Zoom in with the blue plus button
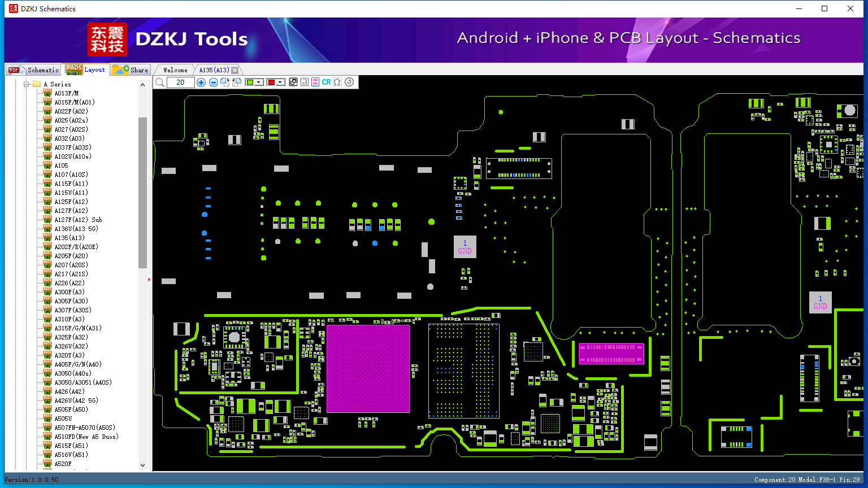Image resolution: width=868 pixels, height=488 pixels. (201, 82)
